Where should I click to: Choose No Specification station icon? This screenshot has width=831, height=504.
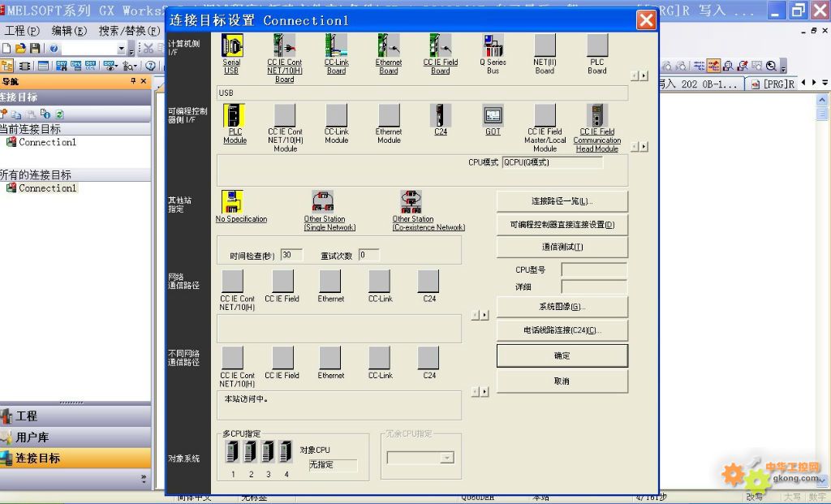pos(232,201)
